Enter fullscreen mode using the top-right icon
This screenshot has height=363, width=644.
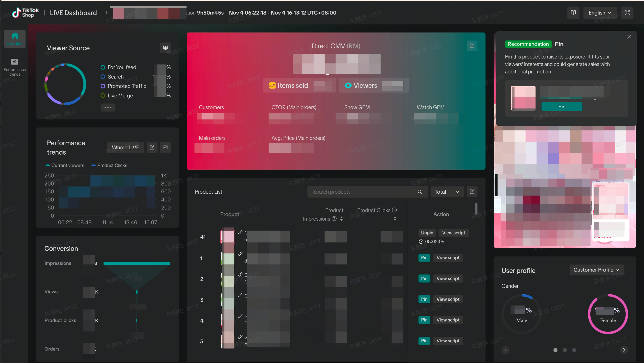pos(627,13)
